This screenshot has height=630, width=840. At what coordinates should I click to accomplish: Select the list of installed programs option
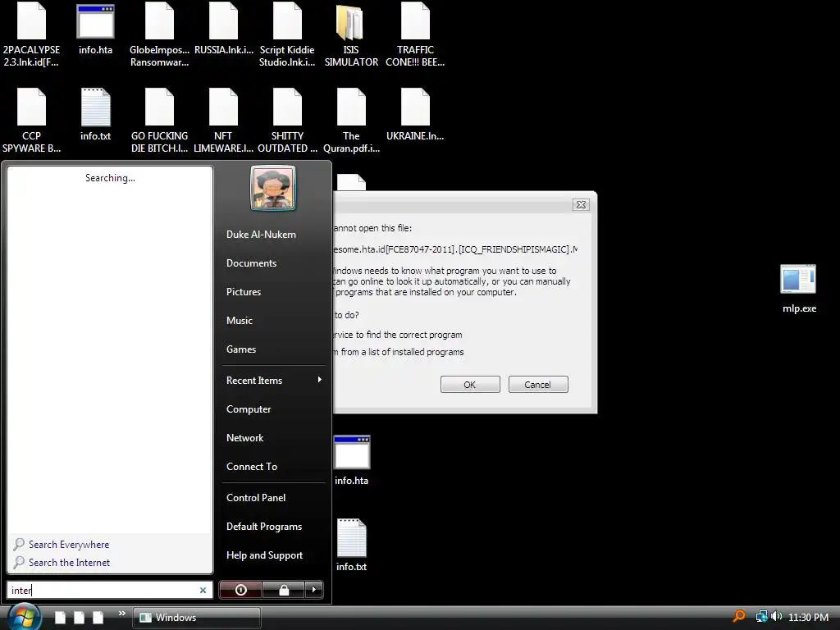pos(399,352)
